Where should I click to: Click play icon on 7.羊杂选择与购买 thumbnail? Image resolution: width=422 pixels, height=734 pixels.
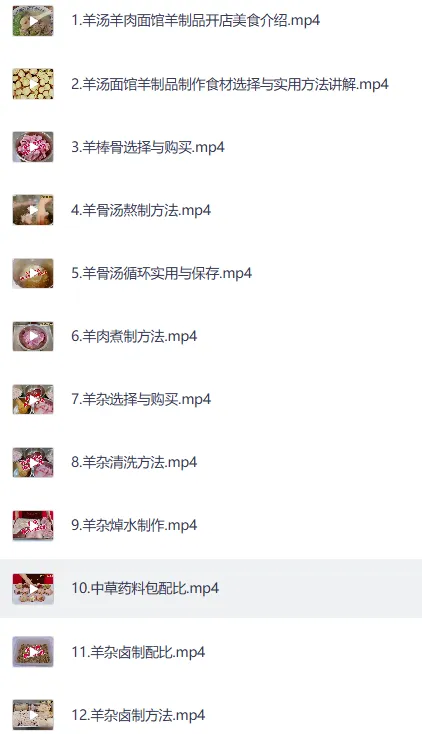(33, 400)
